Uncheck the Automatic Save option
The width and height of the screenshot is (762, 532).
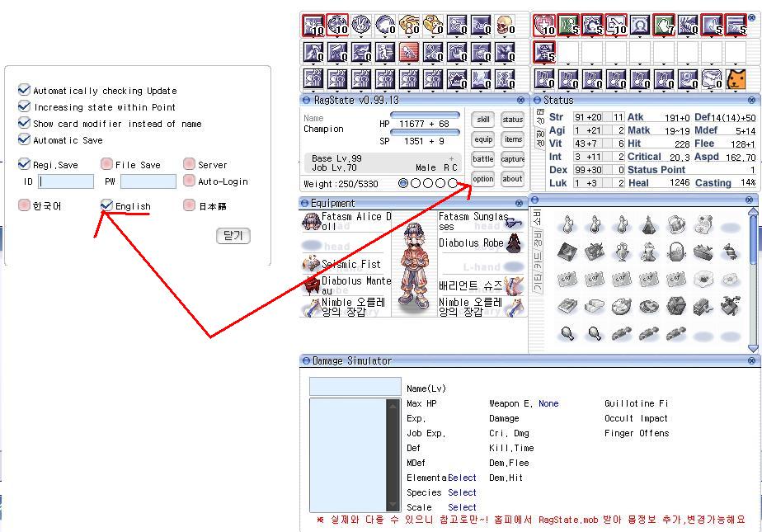pyautogui.click(x=24, y=140)
